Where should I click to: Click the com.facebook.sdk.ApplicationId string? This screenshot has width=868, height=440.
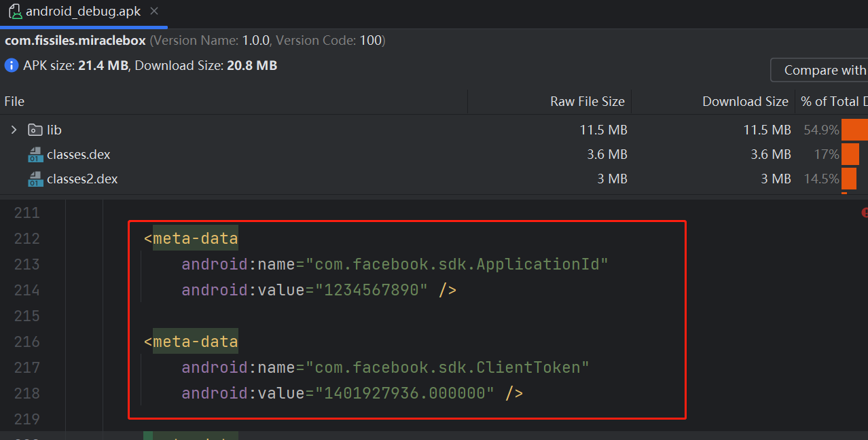coord(456,264)
